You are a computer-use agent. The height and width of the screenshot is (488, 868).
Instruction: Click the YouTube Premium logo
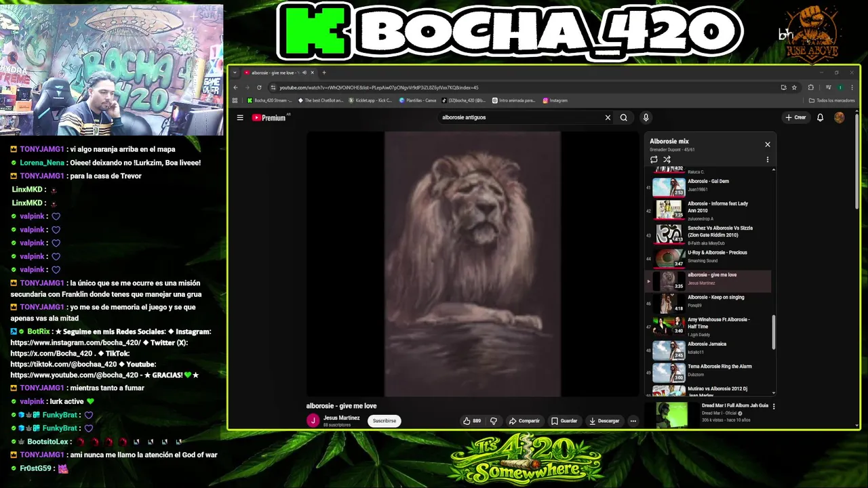[269, 117]
